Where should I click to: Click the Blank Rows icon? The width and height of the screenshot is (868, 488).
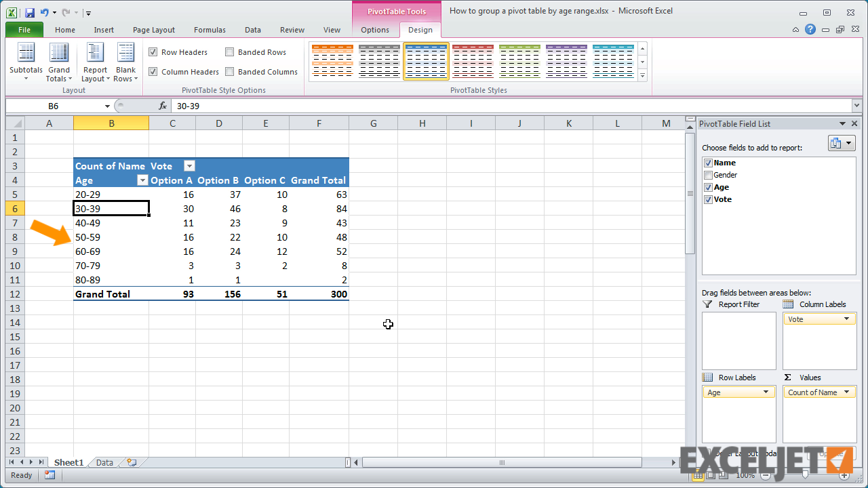pyautogui.click(x=125, y=53)
